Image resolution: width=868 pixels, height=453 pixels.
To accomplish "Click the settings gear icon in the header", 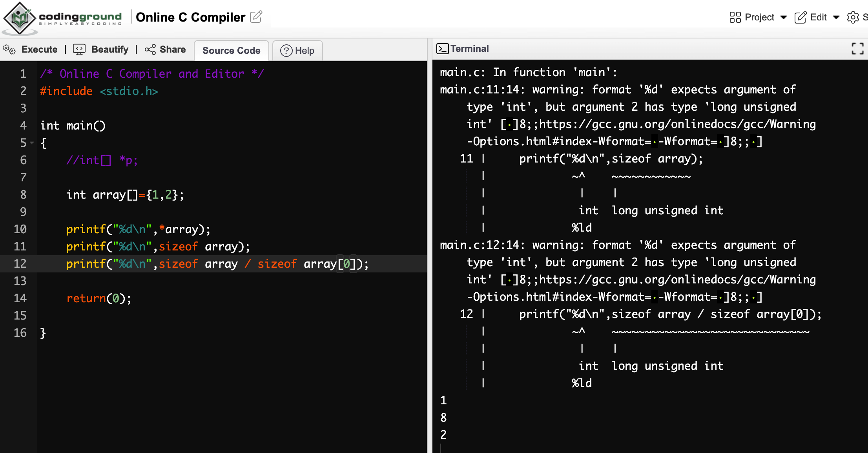I will 853,17.
